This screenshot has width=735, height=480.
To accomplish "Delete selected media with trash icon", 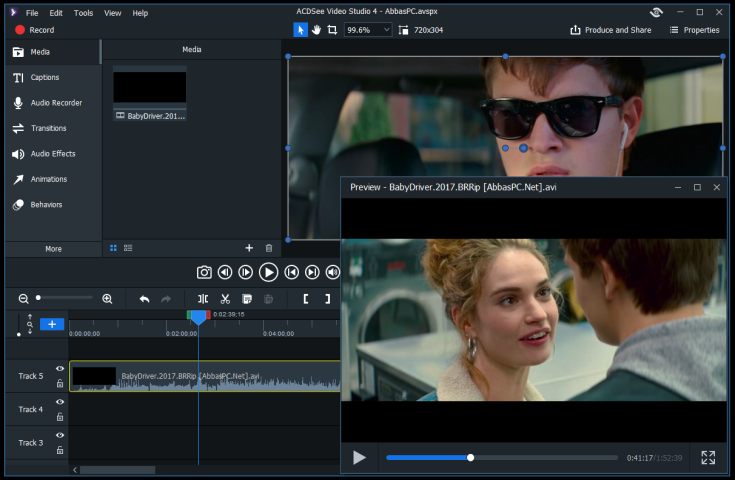I will point(269,248).
